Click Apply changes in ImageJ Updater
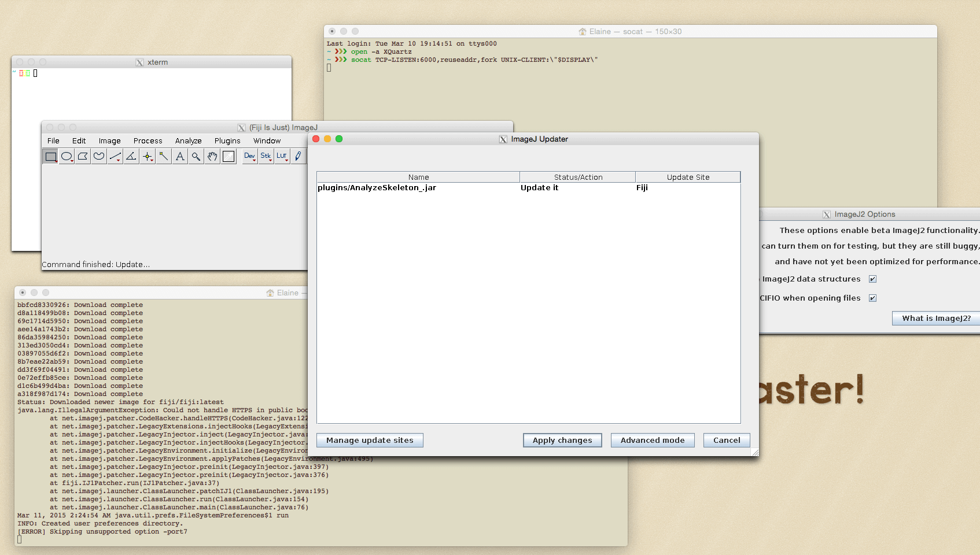Image resolution: width=980 pixels, height=555 pixels. point(562,440)
